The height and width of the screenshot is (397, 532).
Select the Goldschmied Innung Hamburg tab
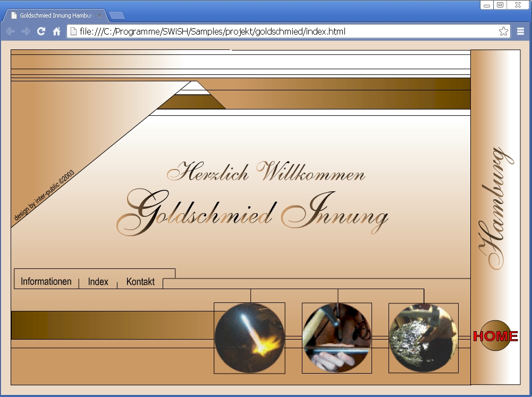click(53, 15)
